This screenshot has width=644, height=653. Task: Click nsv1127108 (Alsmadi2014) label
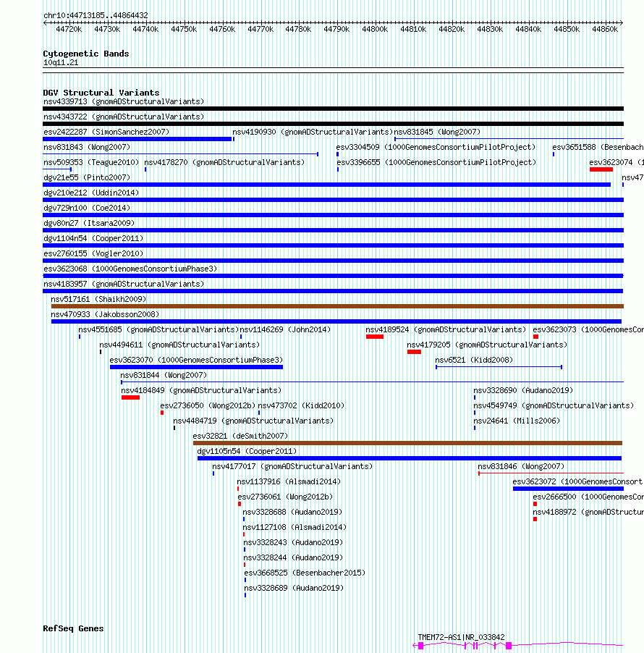[x=295, y=527]
